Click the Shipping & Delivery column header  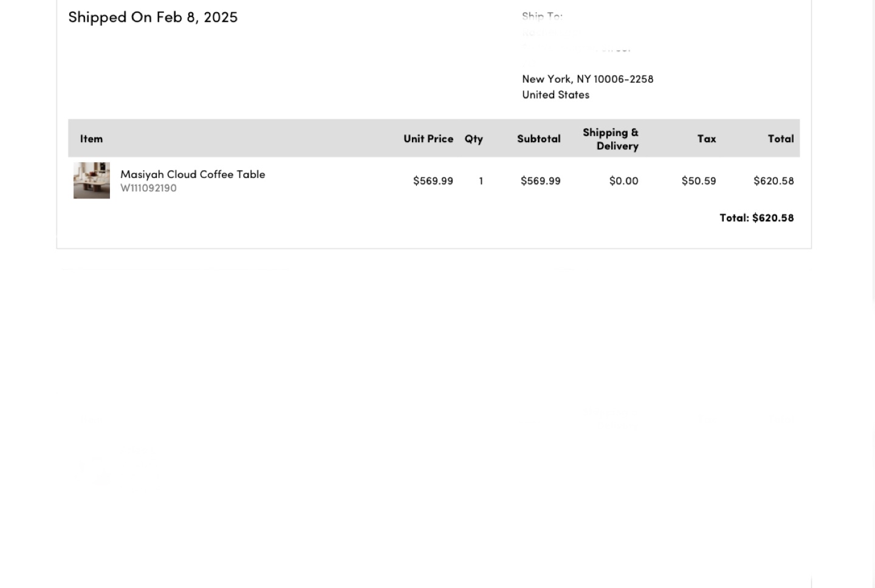pos(611,139)
